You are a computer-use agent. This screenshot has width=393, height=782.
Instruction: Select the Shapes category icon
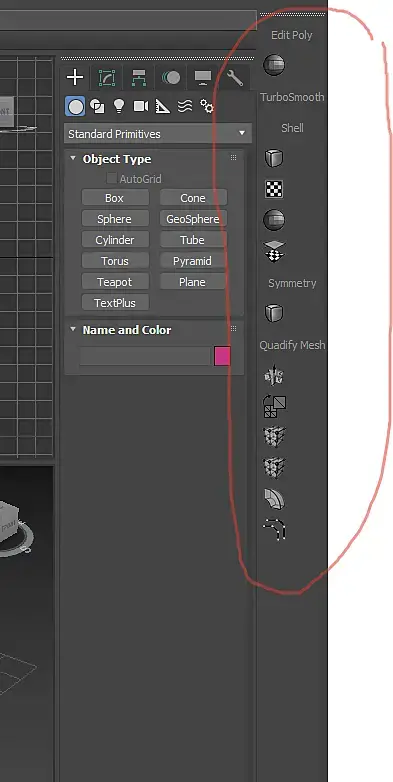pyautogui.click(x=97, y=106)
